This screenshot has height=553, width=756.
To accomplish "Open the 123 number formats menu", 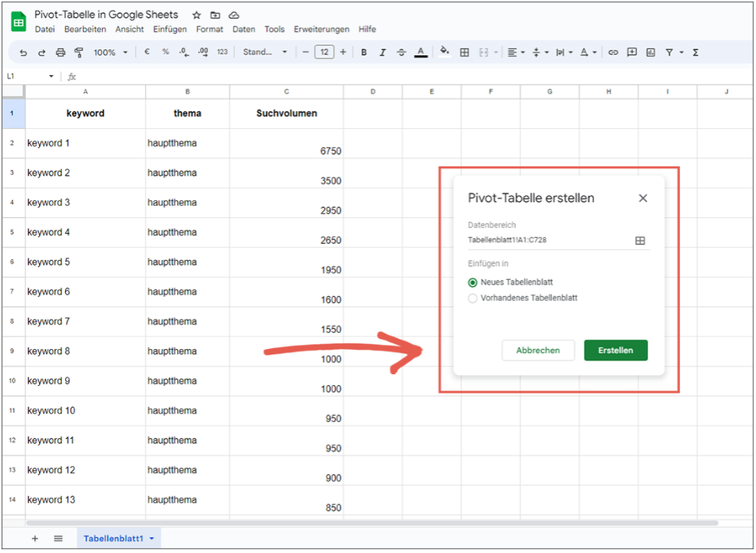I will pos(222,52).
